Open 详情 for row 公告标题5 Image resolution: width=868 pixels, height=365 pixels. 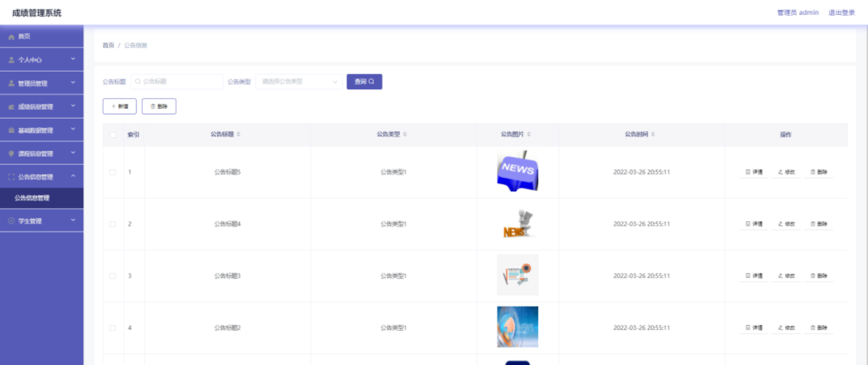tap(753, 173)
